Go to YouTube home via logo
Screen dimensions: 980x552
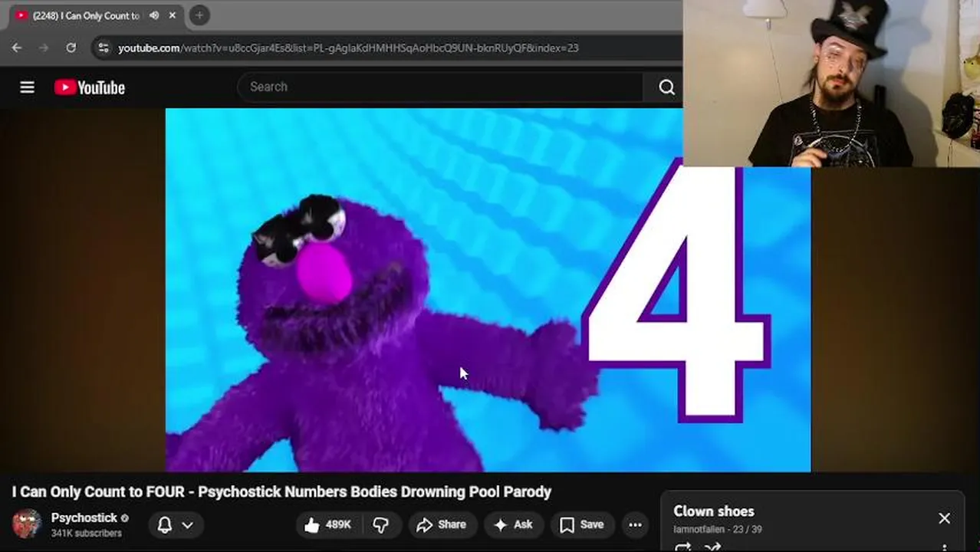[x=90, y=87]
